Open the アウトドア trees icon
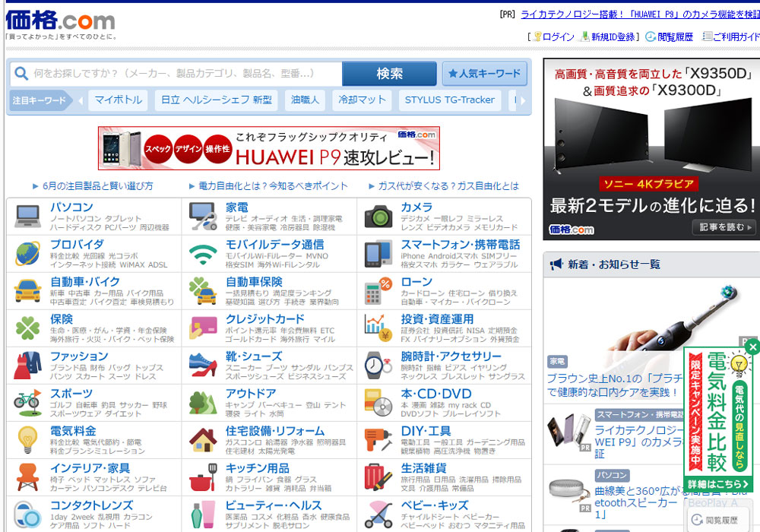 tap(203, 403)
